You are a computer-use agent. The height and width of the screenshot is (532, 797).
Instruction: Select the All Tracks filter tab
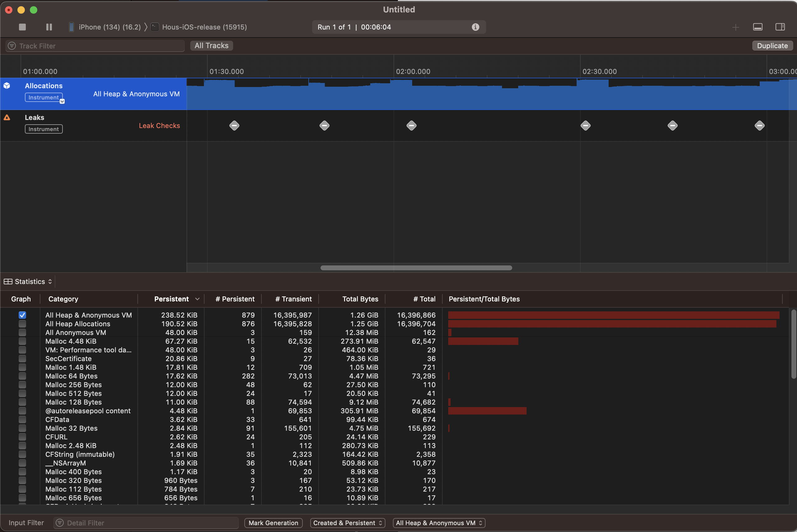click(x=211, y=45)
